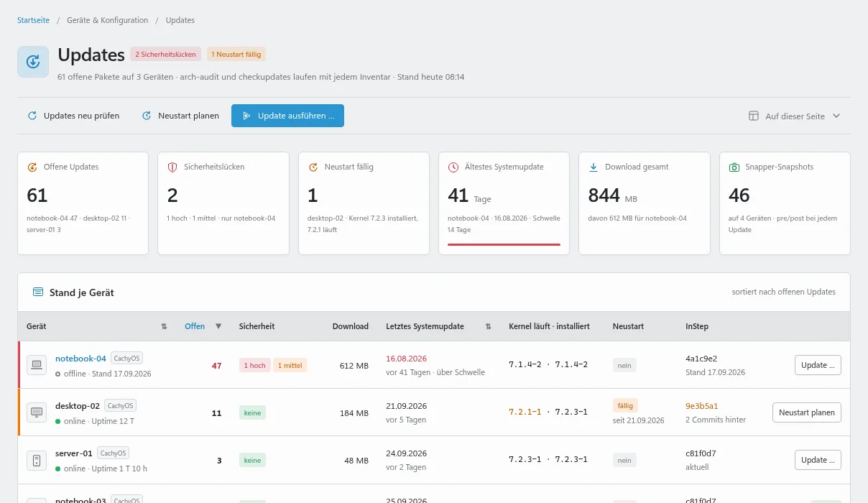Go to Geräte & Konfiguration breadcrumb
868x503 pixels.
tap(107, 20)
